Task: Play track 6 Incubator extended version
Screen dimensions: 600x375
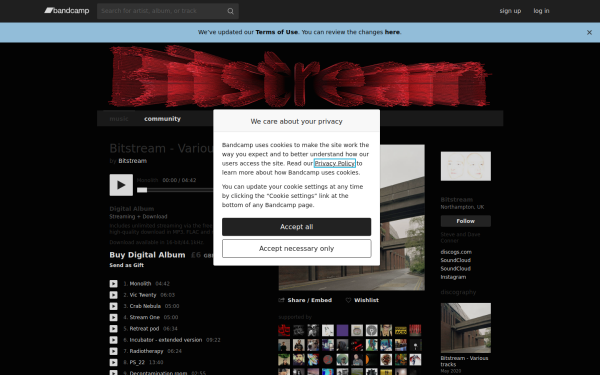Action: pyautogui.click(x=114, y=340)
